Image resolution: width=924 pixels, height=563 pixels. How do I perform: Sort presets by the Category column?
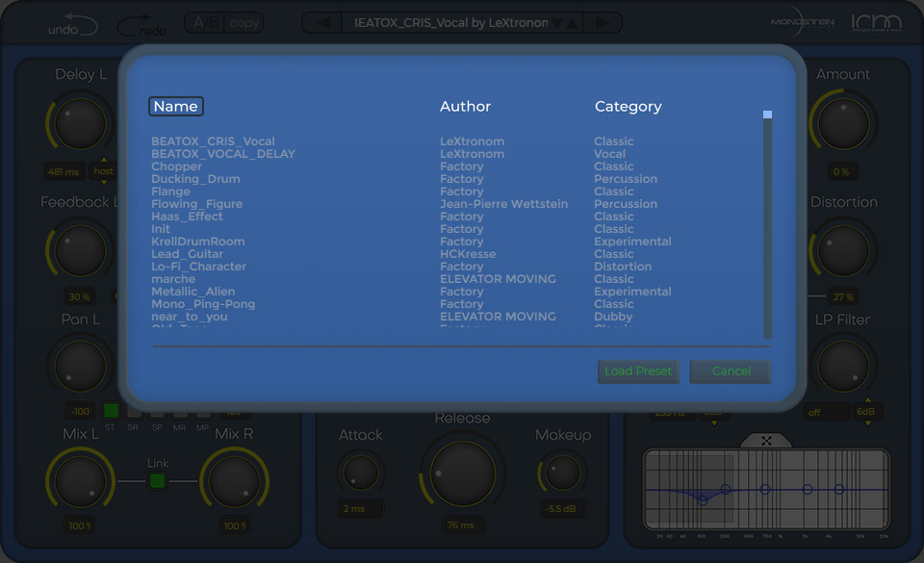click(627, 106)
